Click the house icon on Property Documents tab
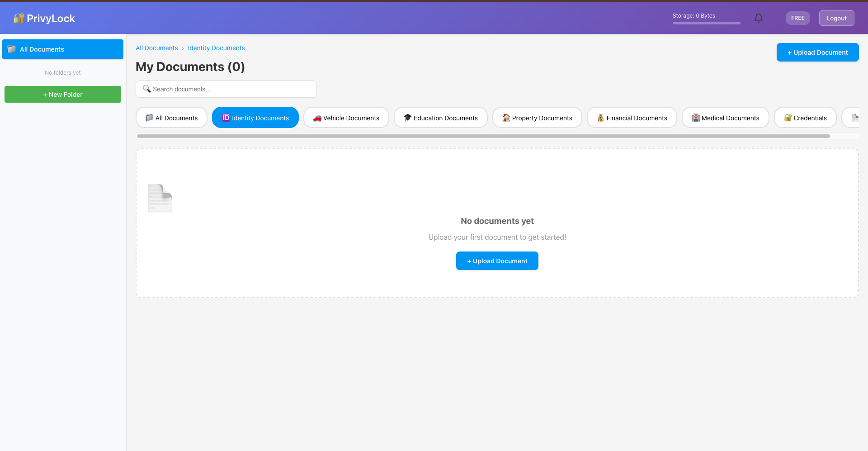Viewport: 868px width, 451px height. (x=506, y=118)
